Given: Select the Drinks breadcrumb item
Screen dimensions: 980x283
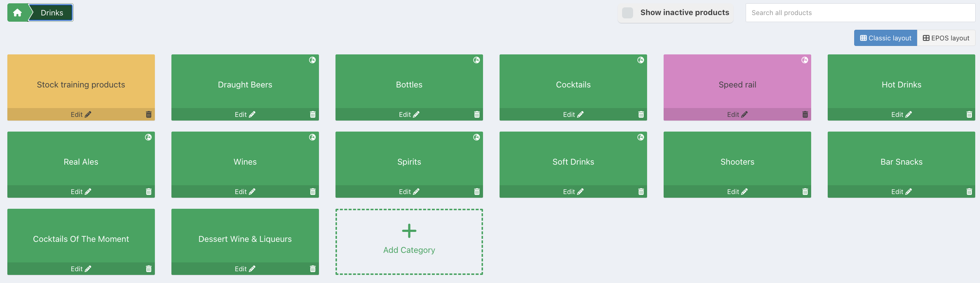Looking at the screenshot, I should pos(52,13).
